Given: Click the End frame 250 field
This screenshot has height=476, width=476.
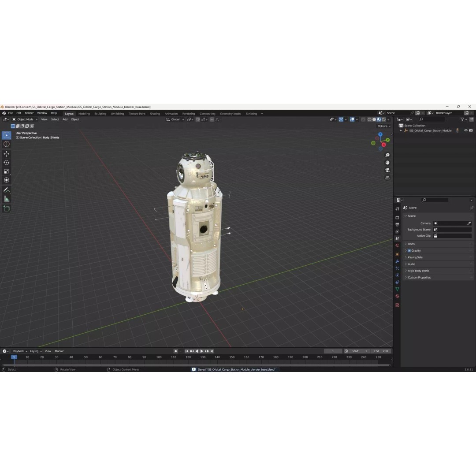Looking at the screenshot, I should [381, 351].
